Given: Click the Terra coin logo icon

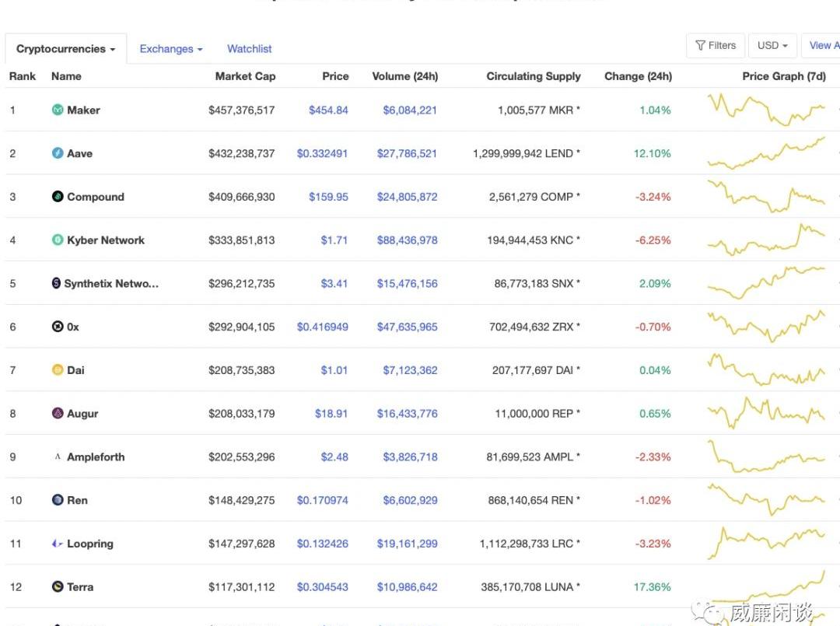Looking at the screenshot, I should coord(58,587).
